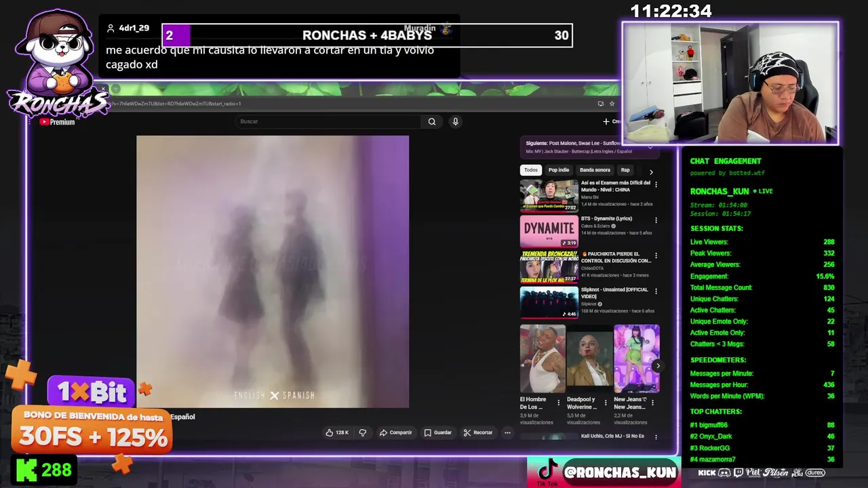Click the YouTube search magnifier icon
The height and width of the screenshot is (488, 868).
click(432, 121)
